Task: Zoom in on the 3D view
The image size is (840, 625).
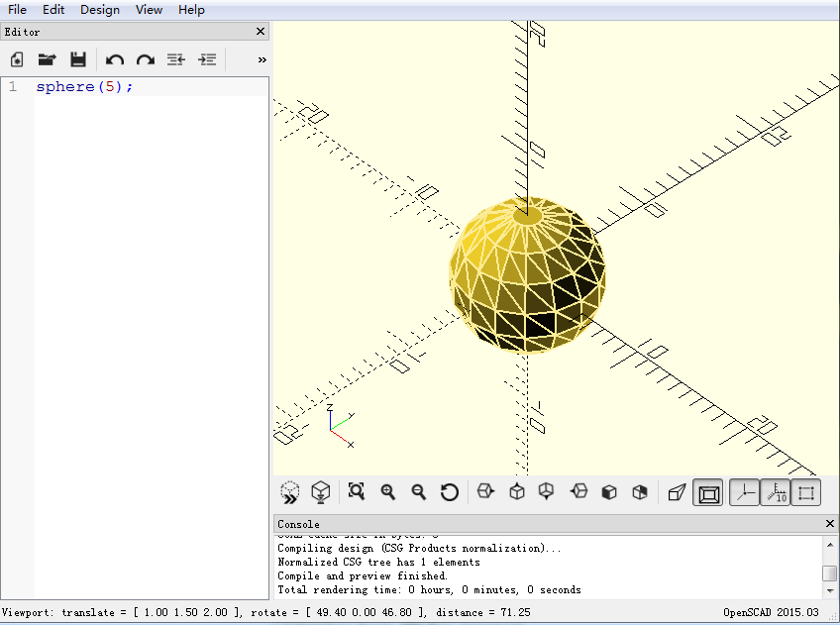Action: pyautogui.click(x=387, y=492)
